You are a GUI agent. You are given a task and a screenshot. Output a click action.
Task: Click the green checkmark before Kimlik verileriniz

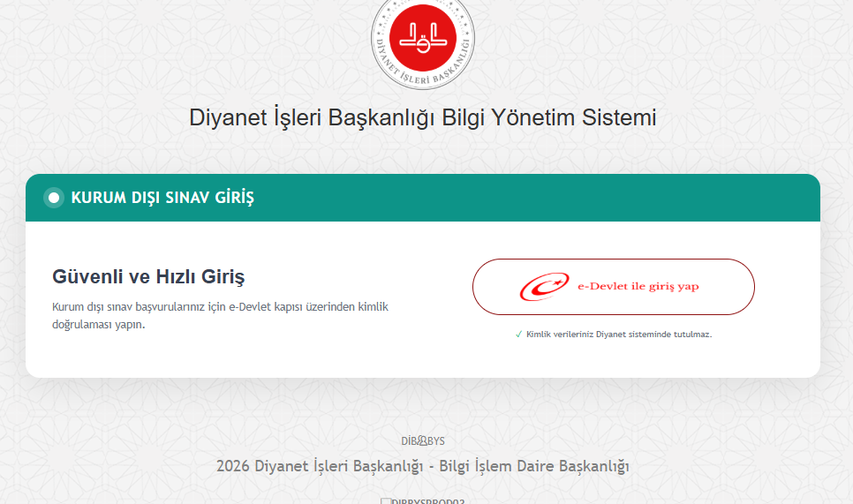518,335
